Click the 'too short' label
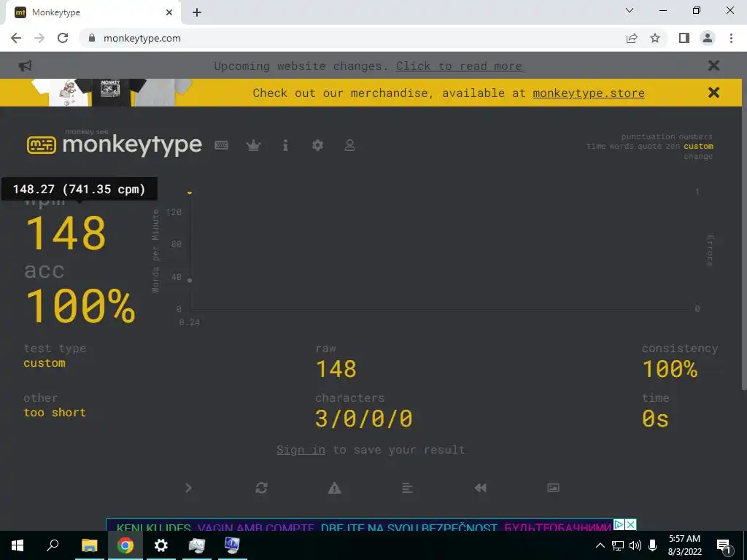Image resolution: width=747 pixels, height=560 pixels. tap(55, 413)
